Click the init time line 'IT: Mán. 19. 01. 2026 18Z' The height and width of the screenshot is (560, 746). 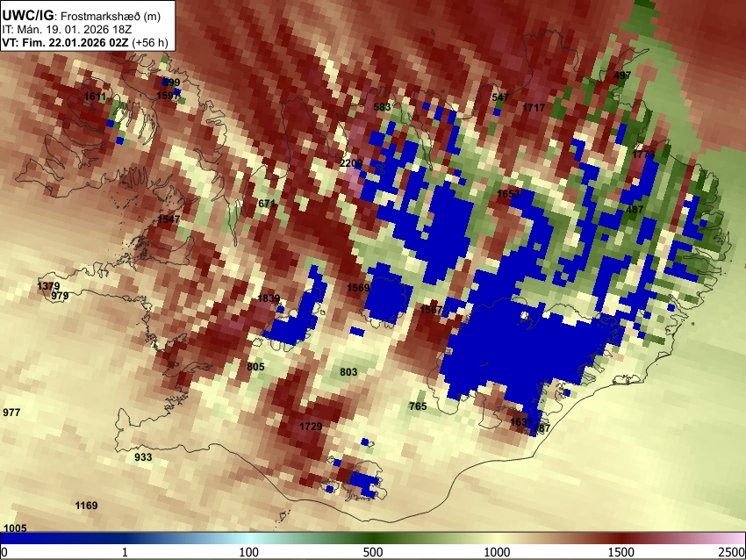tap(67, 30)
